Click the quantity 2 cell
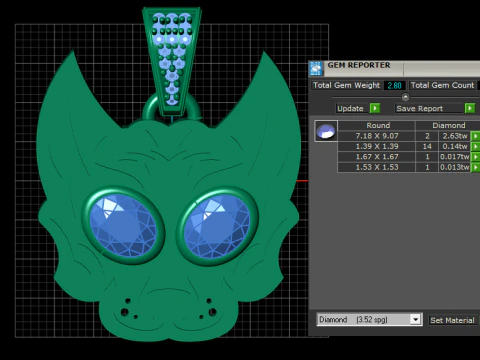 (x=427, y=136)
